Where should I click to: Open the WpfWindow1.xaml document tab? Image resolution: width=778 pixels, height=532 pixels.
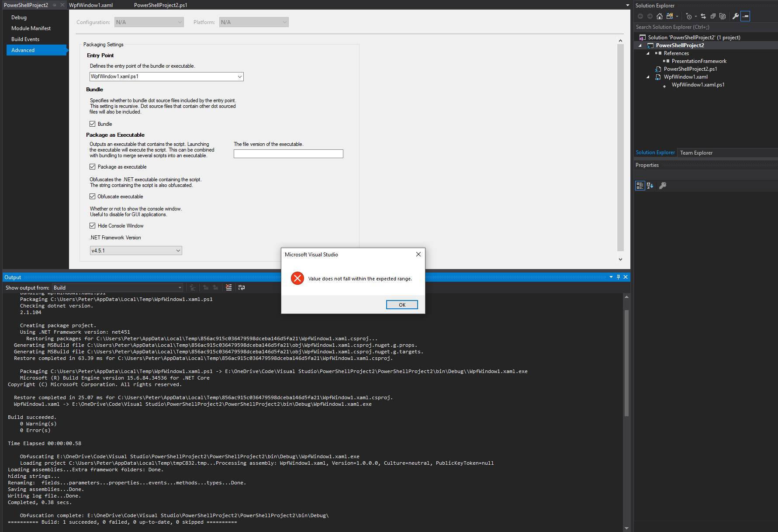[x=91, y=5]
